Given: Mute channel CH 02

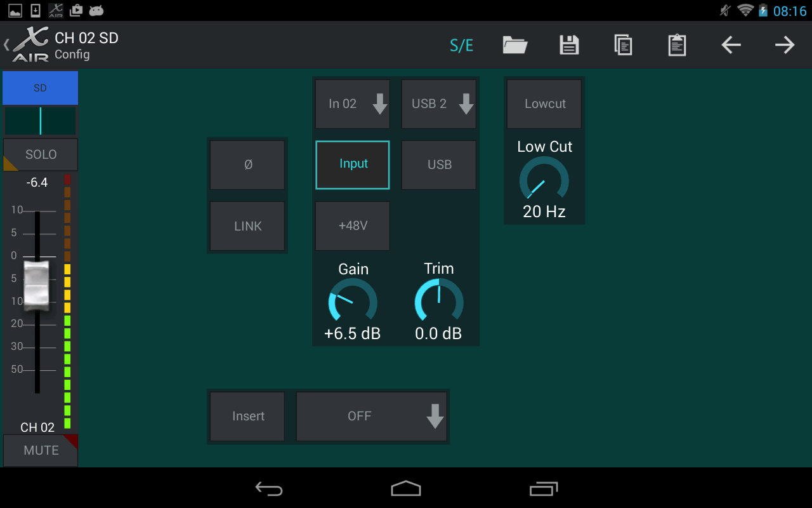Looking at the screenshot, I should pyautogui.click(x=40, y=450).
